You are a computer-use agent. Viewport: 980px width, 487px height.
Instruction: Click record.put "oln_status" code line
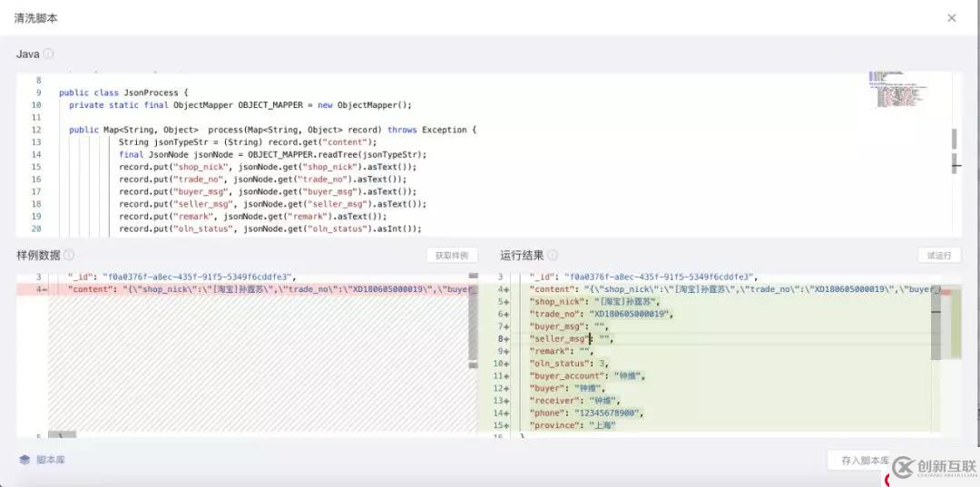(x=270, y=229)
